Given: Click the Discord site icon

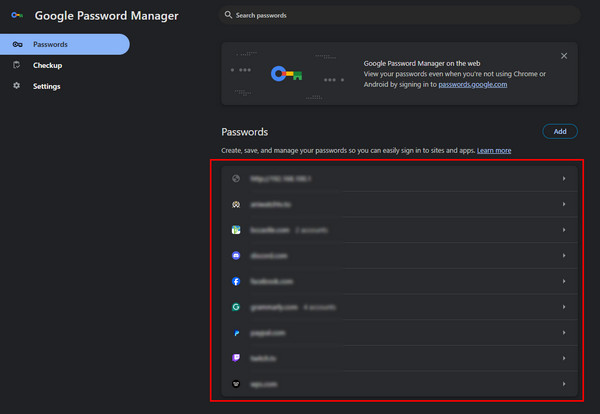Looking at the screenshot, I should click(236, 256).
